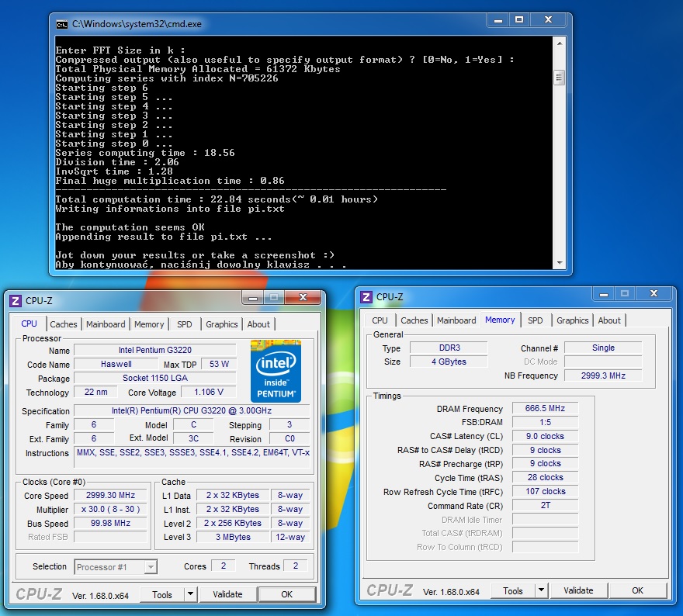Close the cmd.exe window
The width and height of the screenshot is (683, 616).
click(549, 20)
